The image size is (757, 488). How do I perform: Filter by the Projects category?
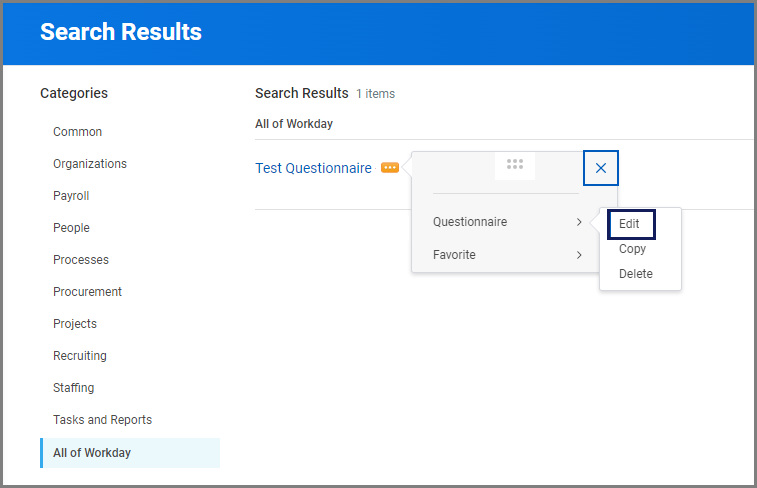75,324
